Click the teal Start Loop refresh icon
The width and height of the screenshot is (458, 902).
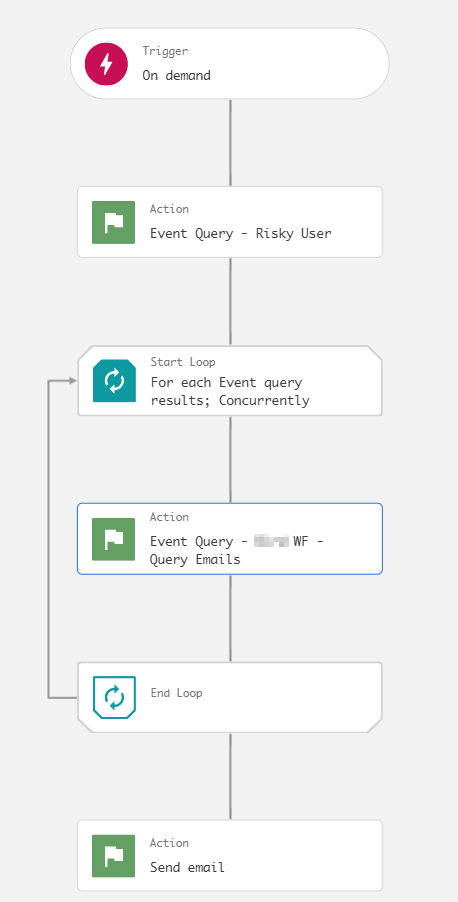point(114,380)
